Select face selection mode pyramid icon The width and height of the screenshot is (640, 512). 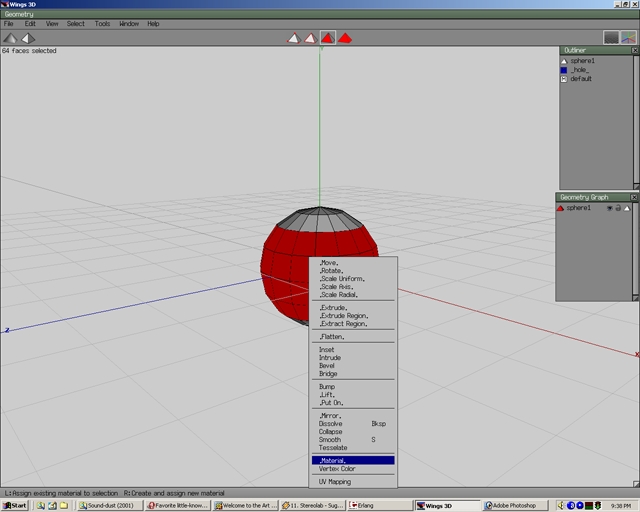click(x=328, y=38)
